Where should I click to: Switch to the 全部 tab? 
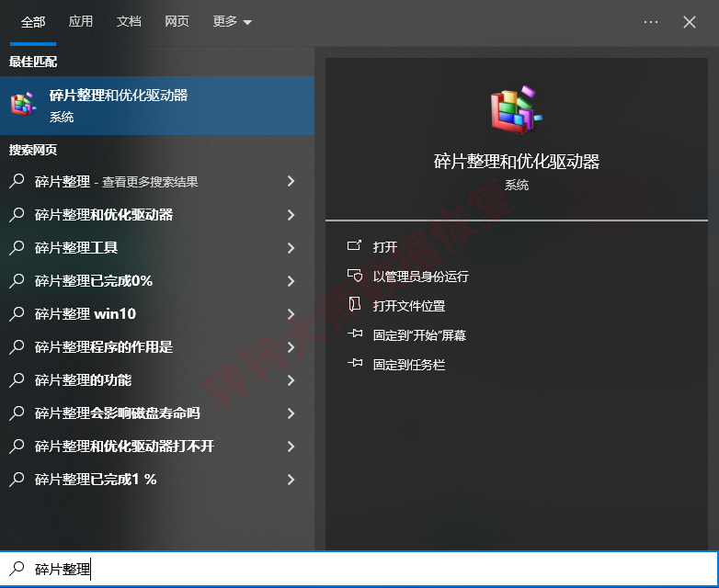click(33, 21)
